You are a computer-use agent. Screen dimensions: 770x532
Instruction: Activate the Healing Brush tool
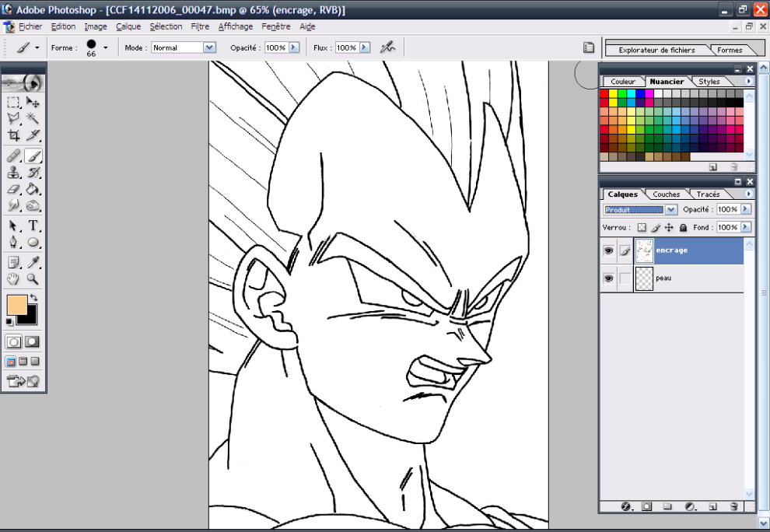(x=13, y=156)
